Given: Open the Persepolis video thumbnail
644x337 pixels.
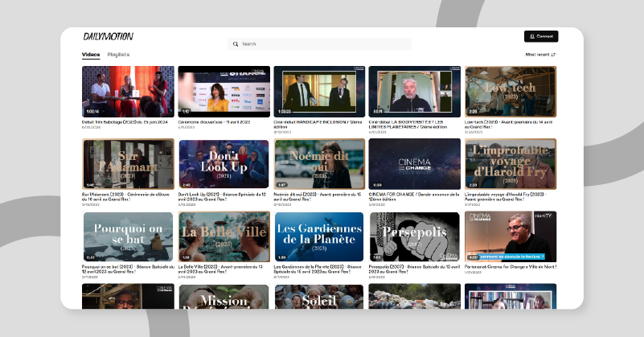Looking at the screenshot, I should click(414, 236).
